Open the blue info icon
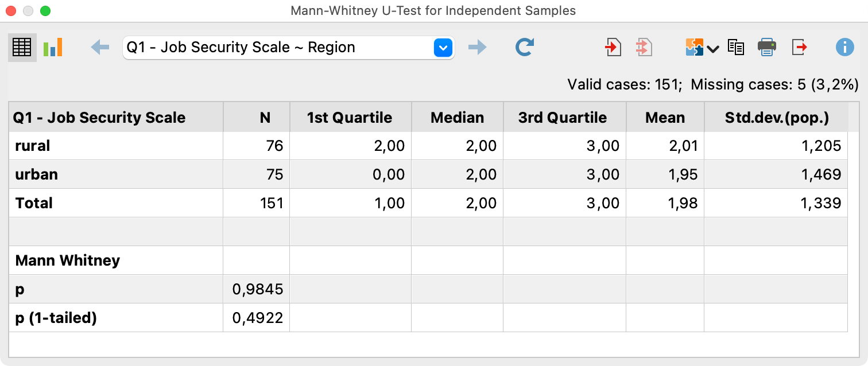 click(844, 48)
